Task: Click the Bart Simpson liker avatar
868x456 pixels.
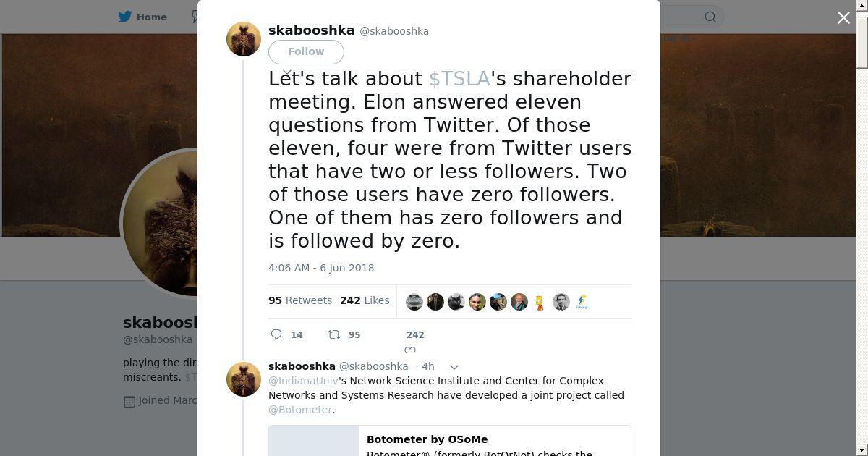Action: coord(540,302)
